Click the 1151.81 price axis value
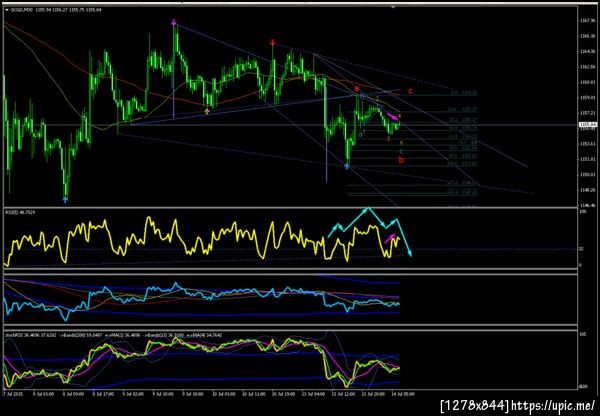 click(x=588, y=159)
